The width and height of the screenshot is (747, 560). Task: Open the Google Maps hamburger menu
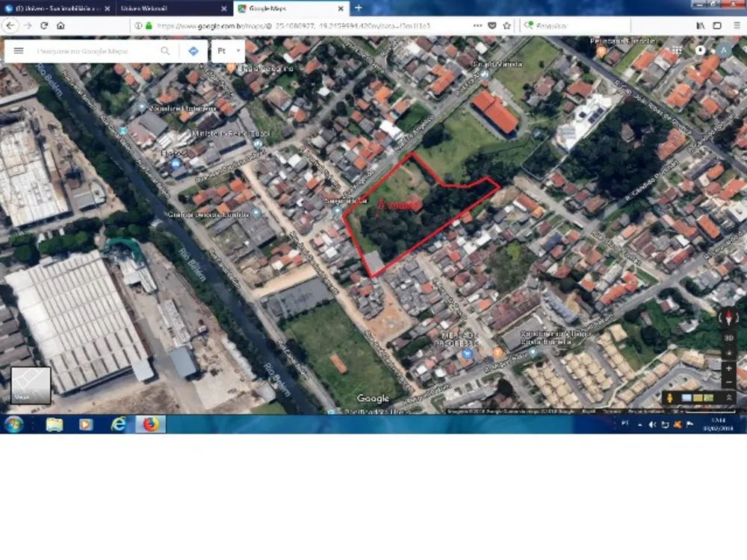click(19, 51)
